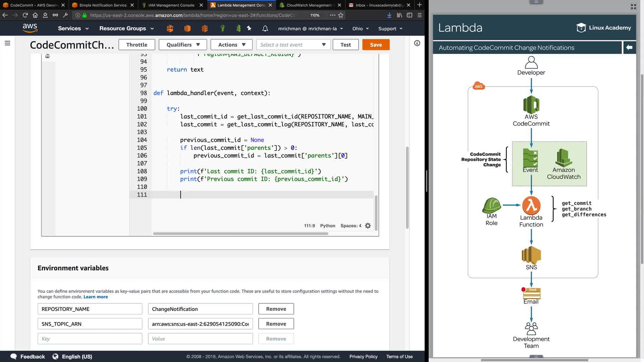Expand the Qualifiers dropdown
Screen dimensions: 644x362
point(183,45)
